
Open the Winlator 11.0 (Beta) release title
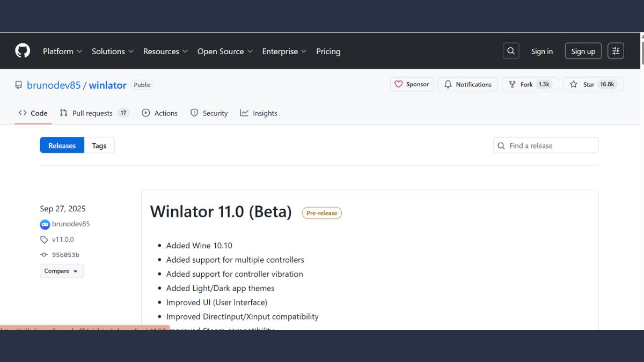221,211
